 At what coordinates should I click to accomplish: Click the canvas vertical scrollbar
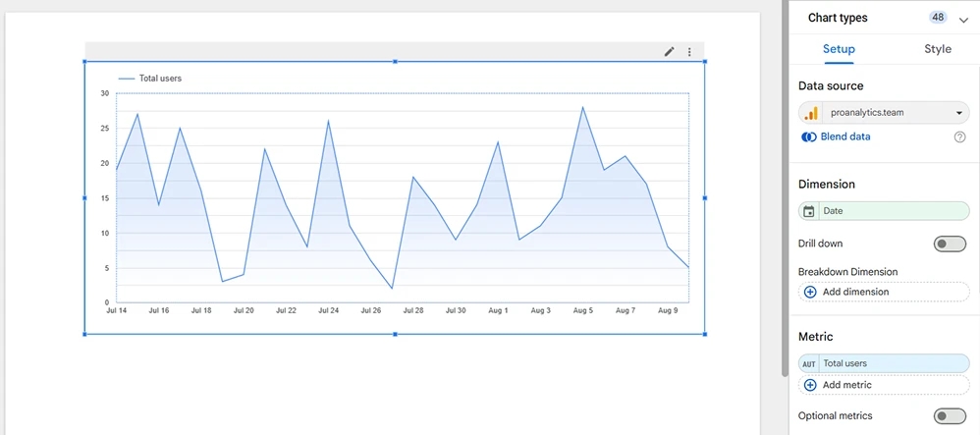point(785,188)
